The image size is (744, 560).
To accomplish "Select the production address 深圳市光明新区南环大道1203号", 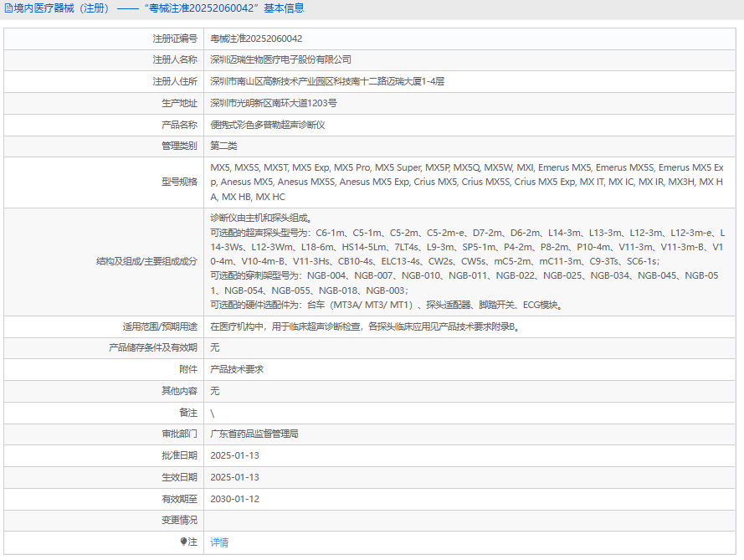I will (274, 103).
